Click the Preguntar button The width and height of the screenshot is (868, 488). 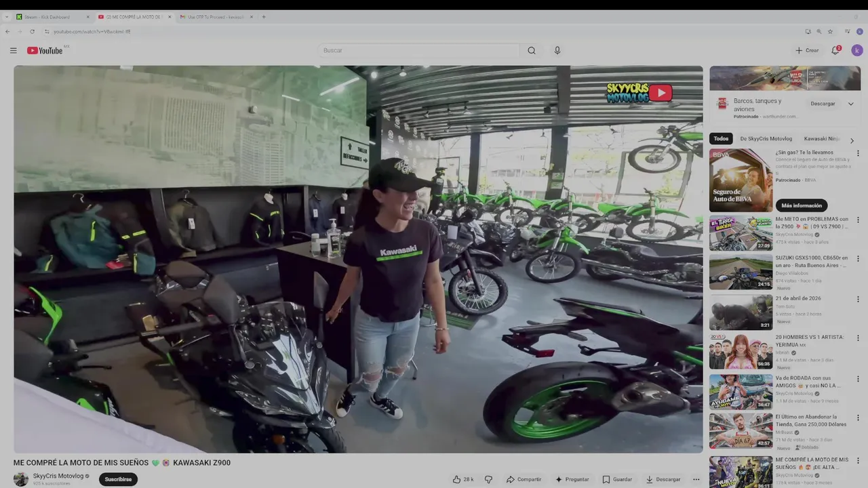(572, 479)
